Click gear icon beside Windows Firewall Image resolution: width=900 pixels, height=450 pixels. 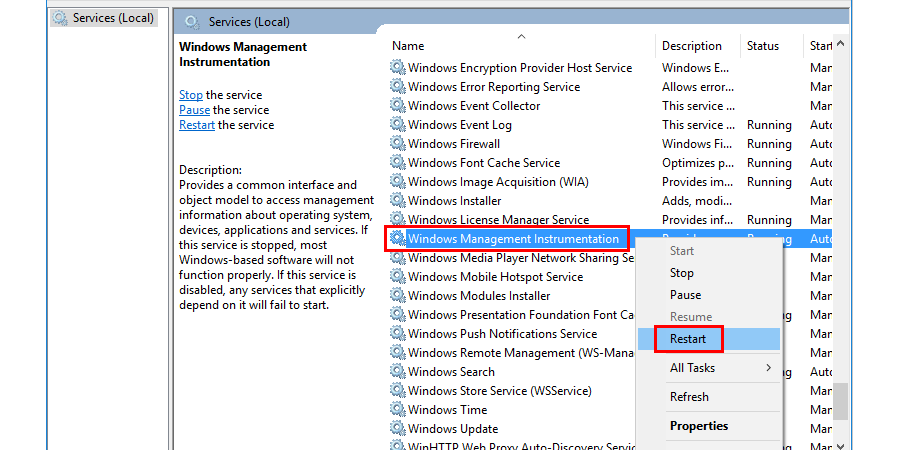[x=397, y=143]
